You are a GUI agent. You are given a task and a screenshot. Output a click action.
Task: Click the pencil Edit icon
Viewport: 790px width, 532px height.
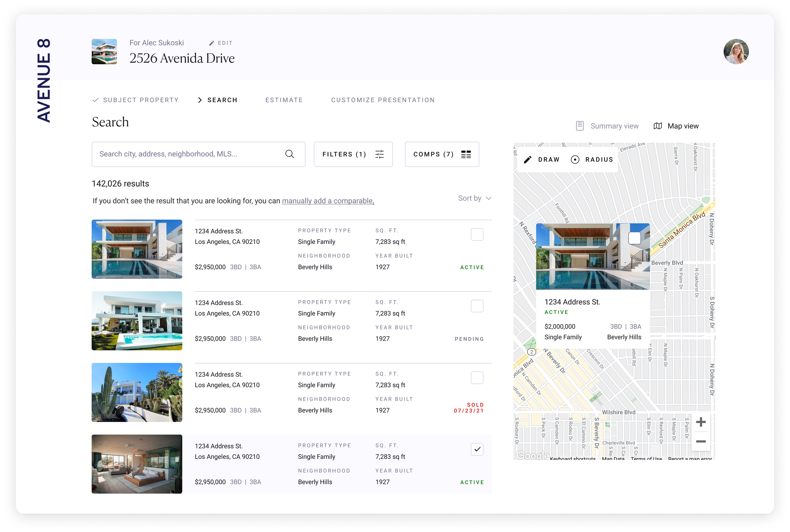tap(212, 43)
